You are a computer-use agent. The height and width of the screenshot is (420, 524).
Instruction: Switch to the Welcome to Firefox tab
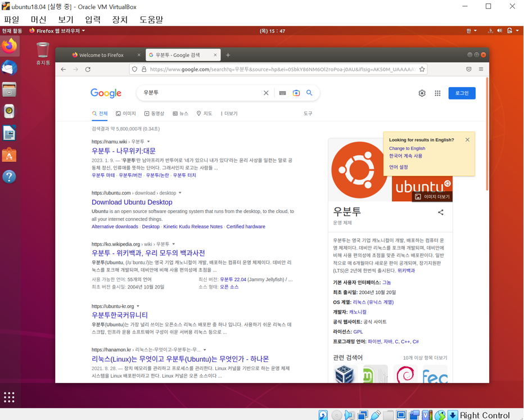(x=101, y=55)
